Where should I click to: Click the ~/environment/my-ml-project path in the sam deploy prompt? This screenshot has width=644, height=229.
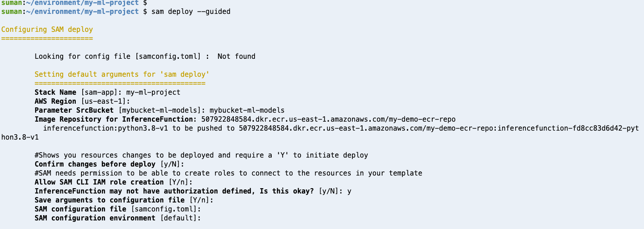tap(82, 11)
